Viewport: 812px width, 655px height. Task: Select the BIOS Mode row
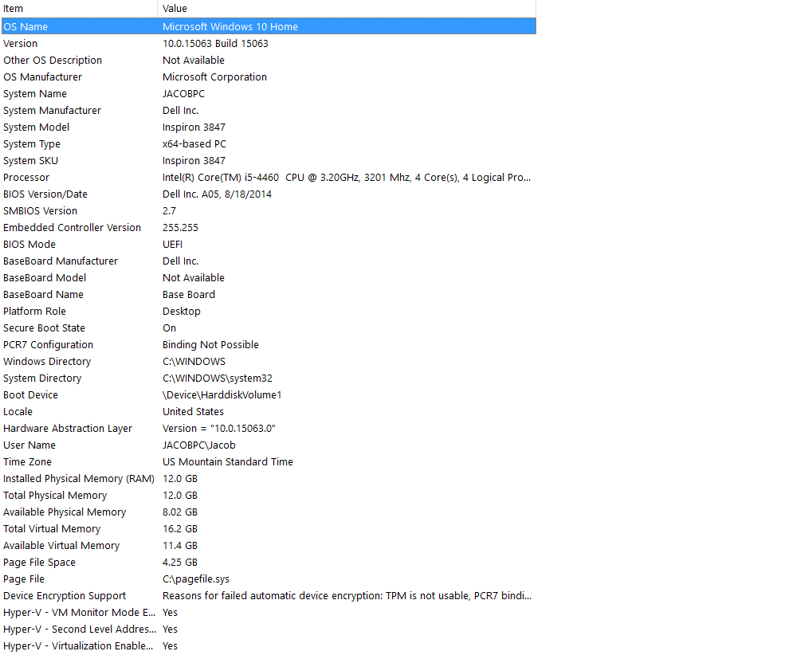[269, 245]
